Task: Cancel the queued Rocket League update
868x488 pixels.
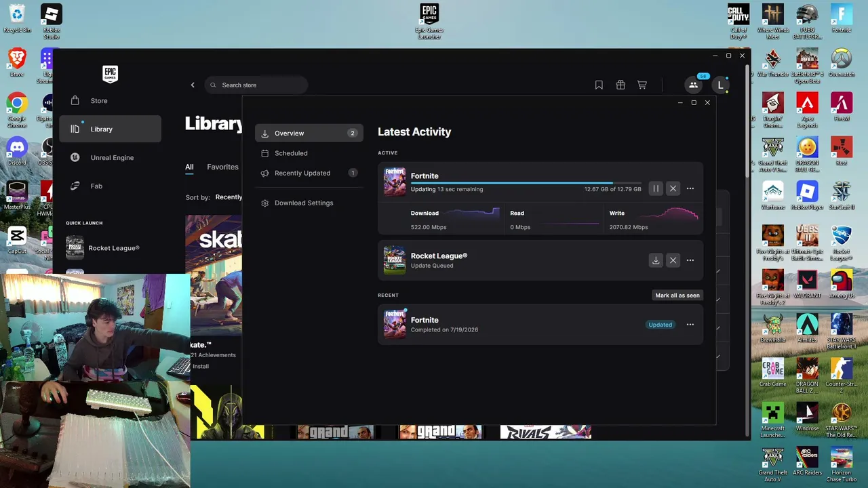Action: [x=673, y=260]
